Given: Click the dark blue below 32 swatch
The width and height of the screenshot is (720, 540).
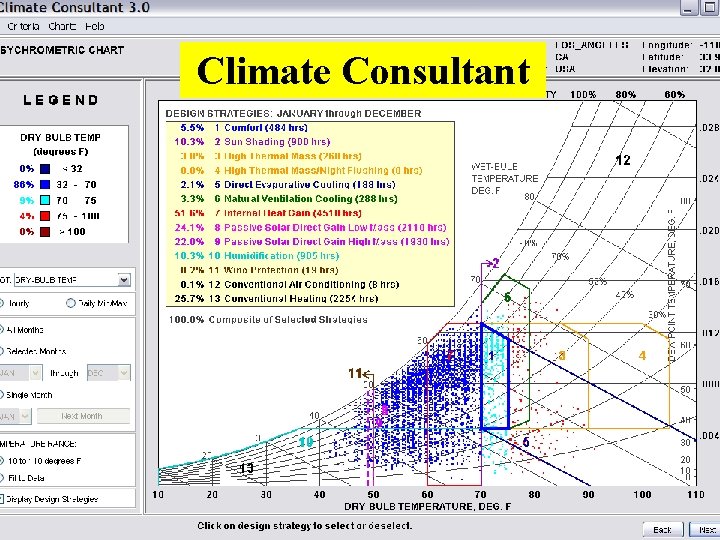Looking at the screenshot, I should click(45, 169).
